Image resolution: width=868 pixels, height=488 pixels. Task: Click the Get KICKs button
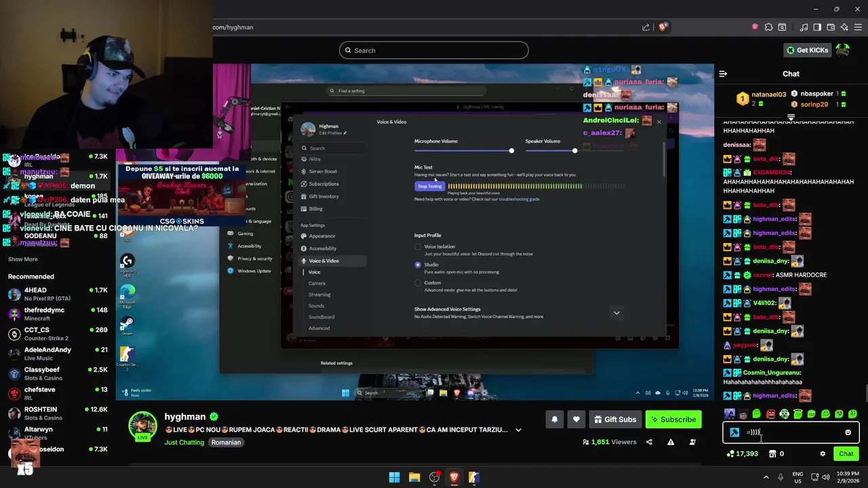(x=807, y=50)
